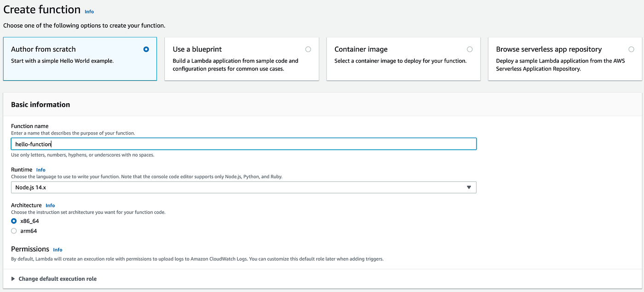
Task: Open Info link next to Runtime
Action: pyautogui.click(x=41, y=170)
